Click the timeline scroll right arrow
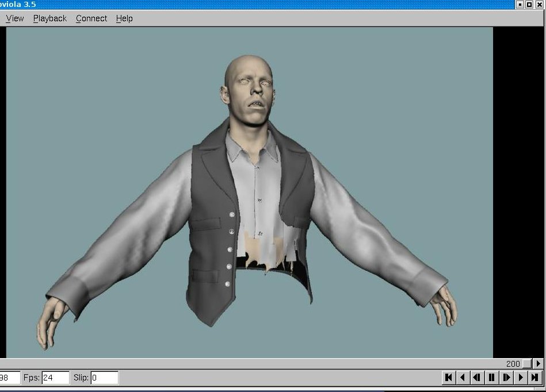Image resolution: width=546 pixels, height=392 pixels. [539, 364]
